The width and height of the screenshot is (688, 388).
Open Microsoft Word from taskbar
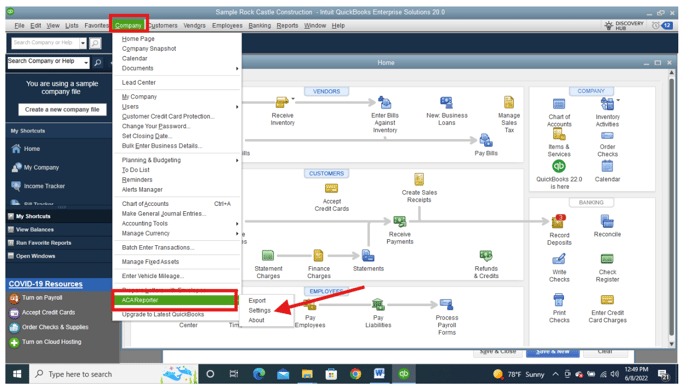click(379, 374)
